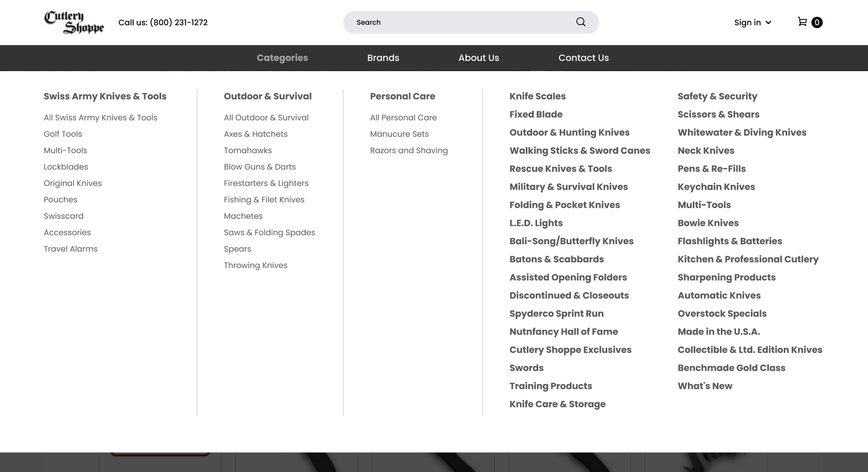Select Pouches category
The width and height of the screenshot is (868, 472).
60,200
